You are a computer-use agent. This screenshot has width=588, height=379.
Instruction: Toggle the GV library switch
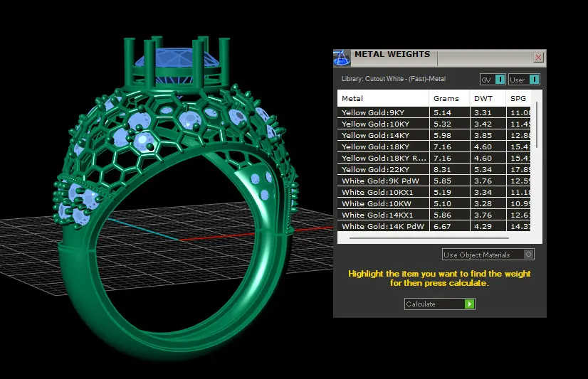pos(493,80)
